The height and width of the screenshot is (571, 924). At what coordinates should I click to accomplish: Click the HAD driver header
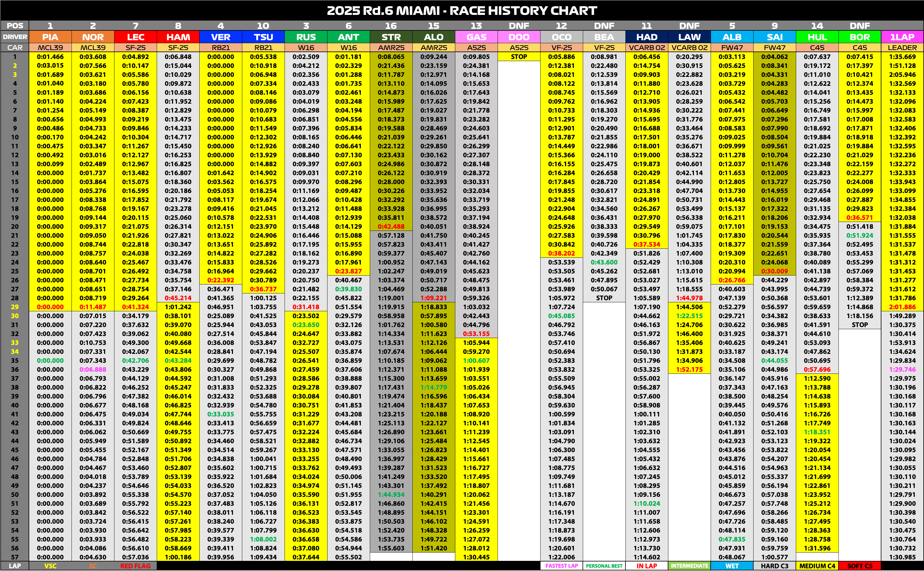coord(647,37)
